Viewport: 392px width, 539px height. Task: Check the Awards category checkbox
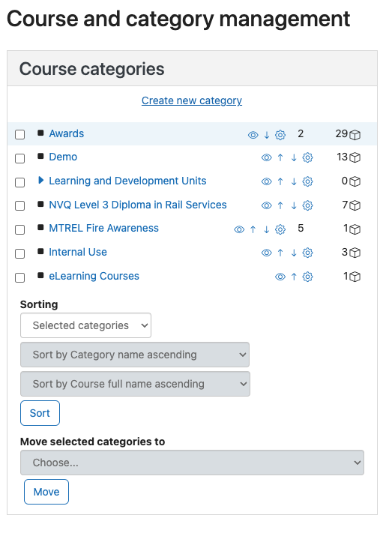[20, 134]
